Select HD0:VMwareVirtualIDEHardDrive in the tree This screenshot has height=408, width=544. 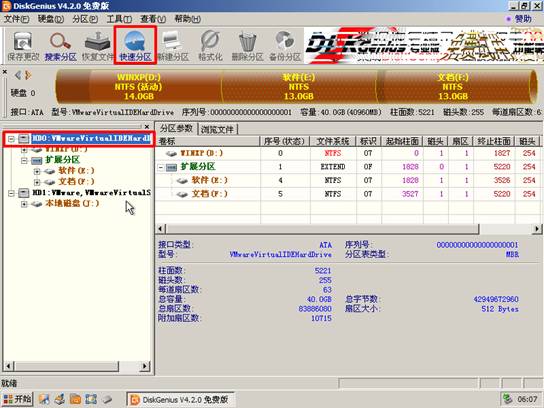tap(92, 138)
